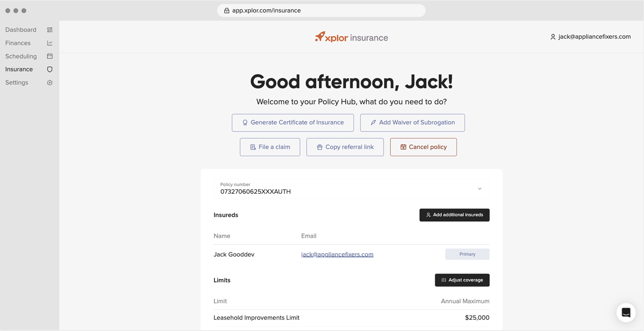Open the chat support bubble
The image size is (644, 331).
(626, 312)
